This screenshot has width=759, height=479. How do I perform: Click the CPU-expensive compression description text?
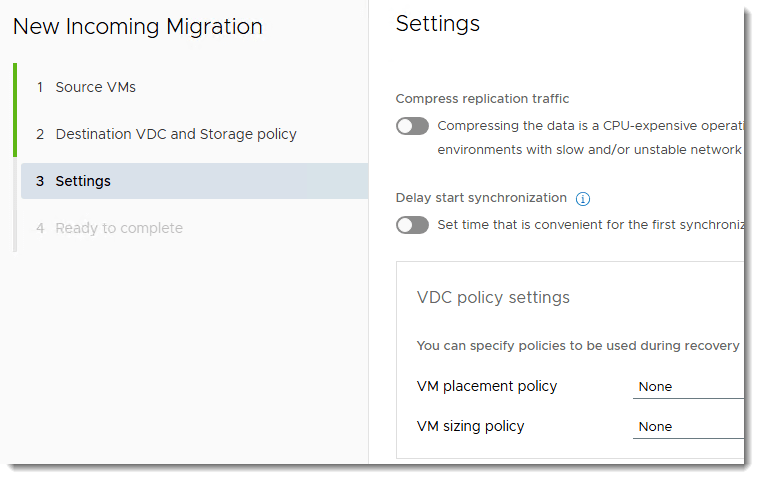point(590,126)
